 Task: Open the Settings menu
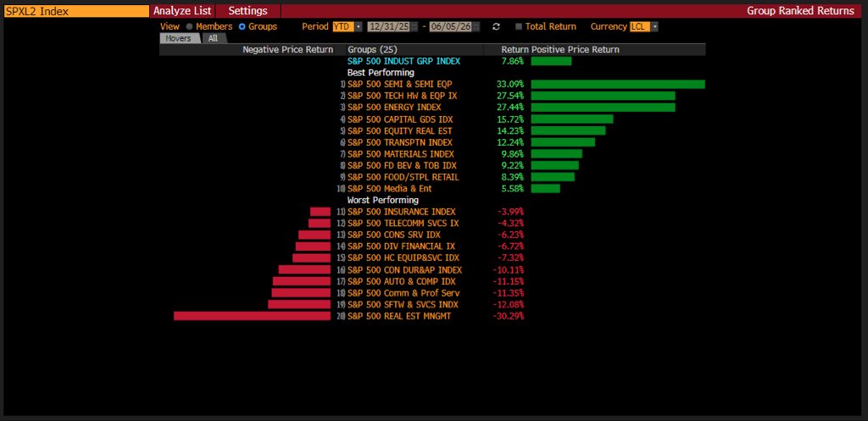(x=248, y=11)
